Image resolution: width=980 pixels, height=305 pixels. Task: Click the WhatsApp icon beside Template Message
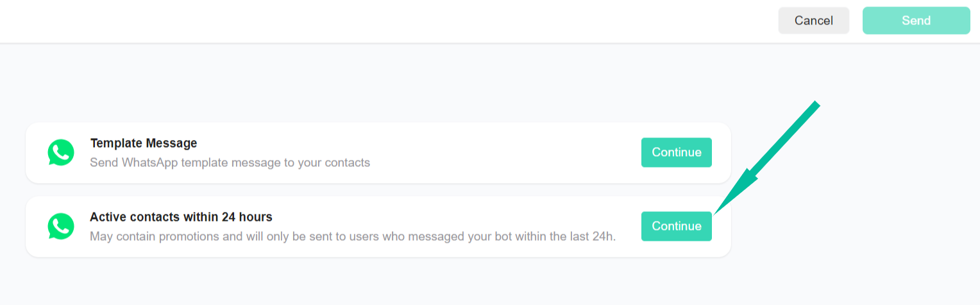click(61, 153)
